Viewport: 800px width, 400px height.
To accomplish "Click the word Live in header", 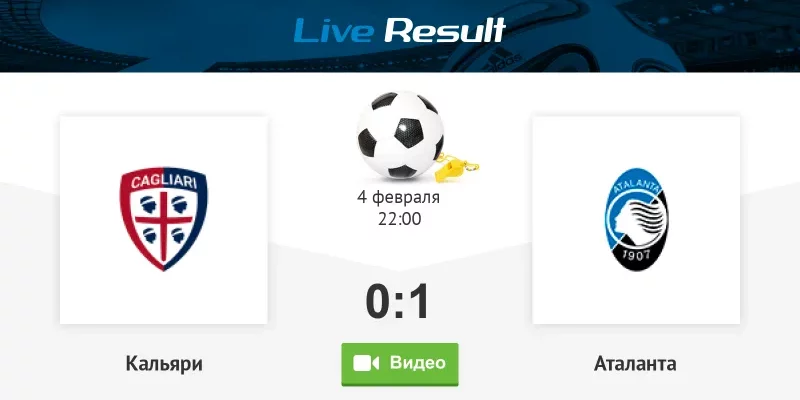I will tap(334, 30).
